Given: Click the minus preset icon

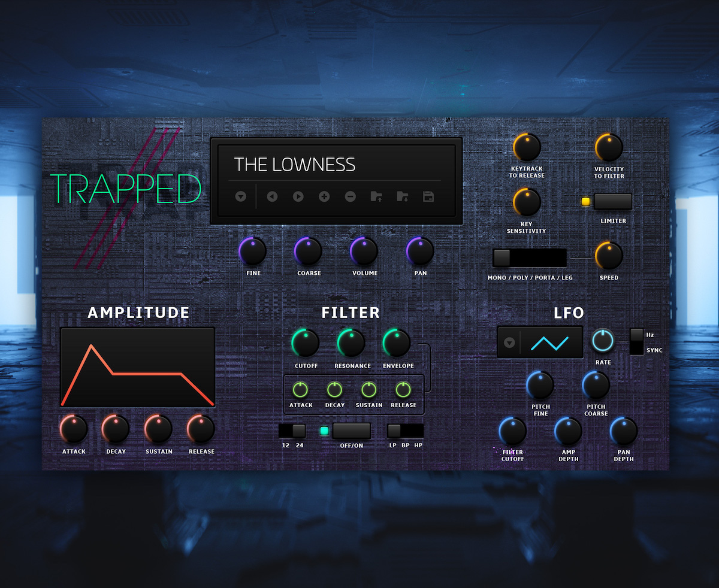Looking at the screenshot, I should 351,196.
